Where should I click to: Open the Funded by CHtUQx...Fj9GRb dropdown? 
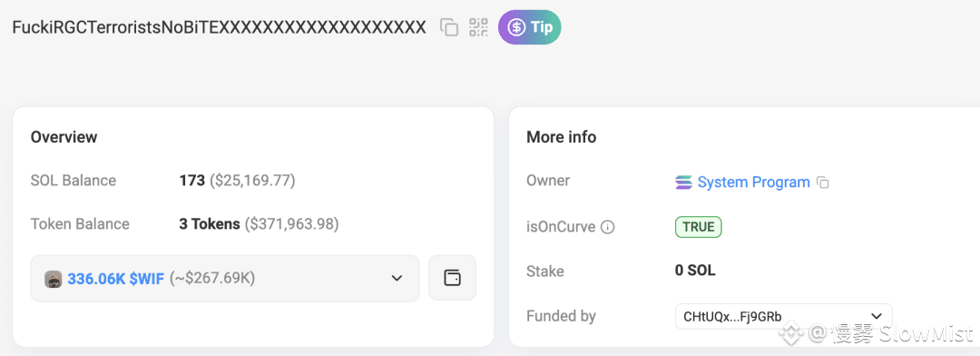pos(784,316)
